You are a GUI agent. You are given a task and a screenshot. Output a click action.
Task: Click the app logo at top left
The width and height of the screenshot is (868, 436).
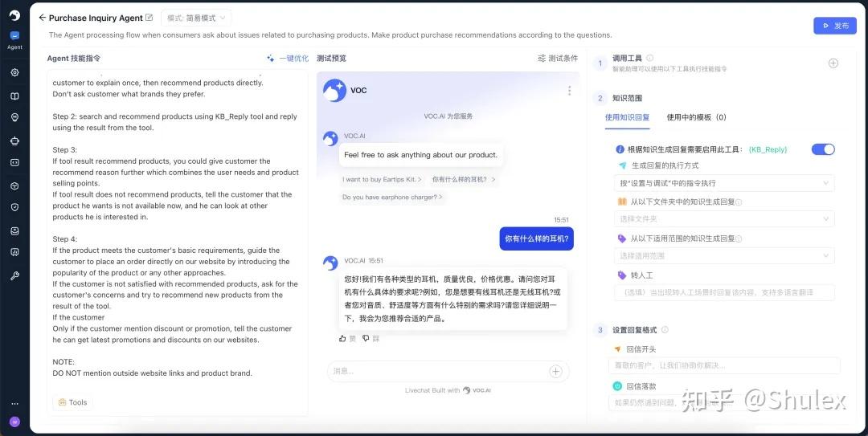[x=15, y=15]
